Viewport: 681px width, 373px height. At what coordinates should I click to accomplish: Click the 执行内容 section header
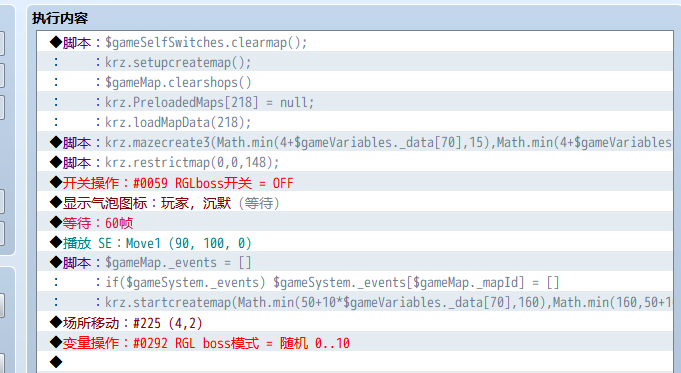60,18
